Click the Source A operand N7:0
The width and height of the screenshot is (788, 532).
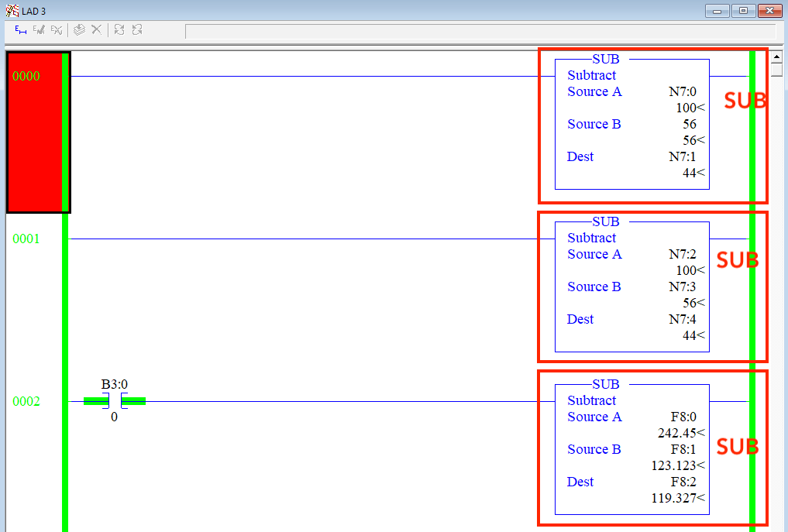(x=683, y=91)
